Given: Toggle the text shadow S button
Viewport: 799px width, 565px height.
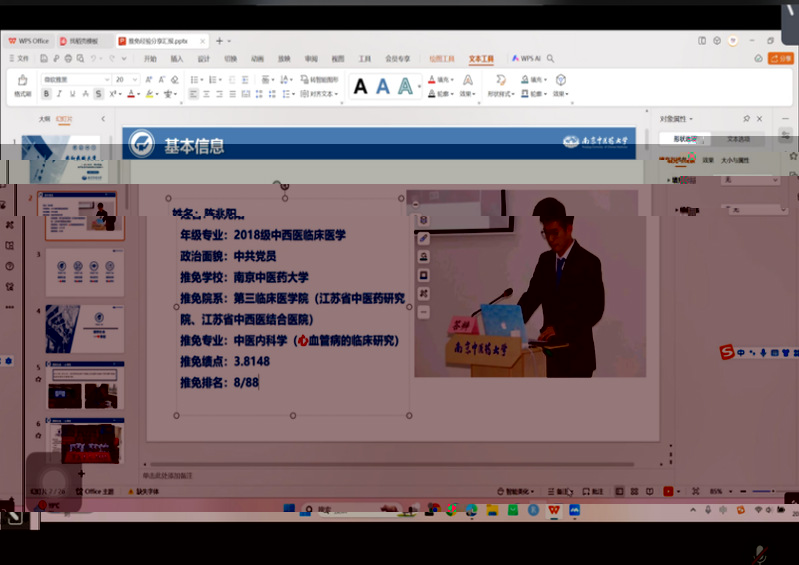Looking at the screenshot, I should pos(98,94).
